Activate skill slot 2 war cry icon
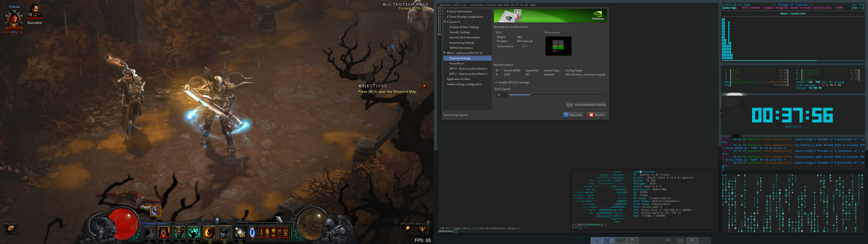This screenshot has height=244, width=868. (164, 232)
